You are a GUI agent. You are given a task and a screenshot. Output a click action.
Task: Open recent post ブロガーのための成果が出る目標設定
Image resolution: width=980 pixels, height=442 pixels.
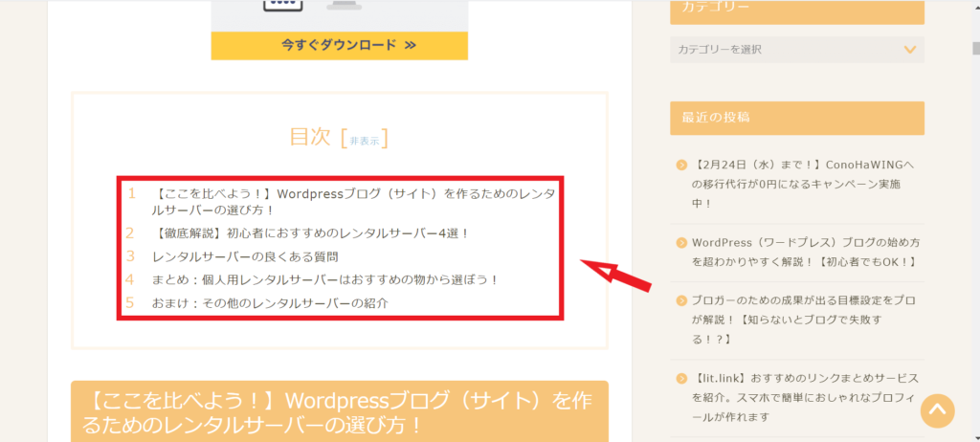(x=804, y=320)
